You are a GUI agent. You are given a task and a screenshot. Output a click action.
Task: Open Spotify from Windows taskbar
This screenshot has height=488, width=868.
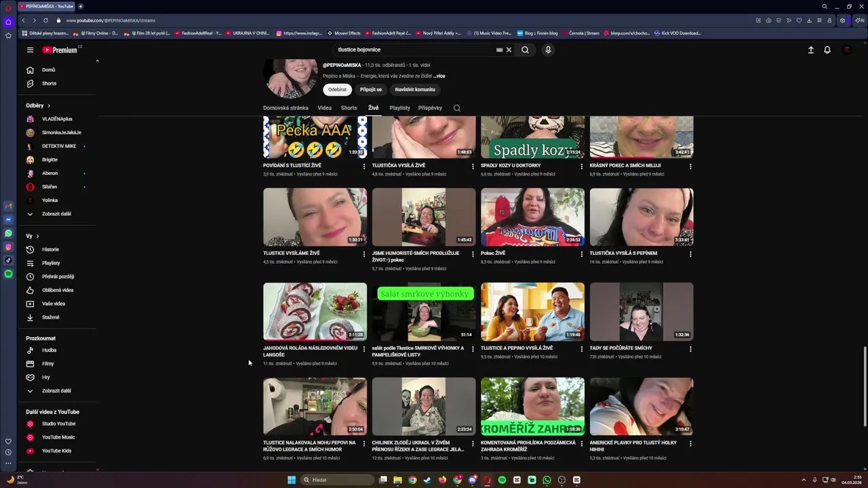(x=502, y=480)
